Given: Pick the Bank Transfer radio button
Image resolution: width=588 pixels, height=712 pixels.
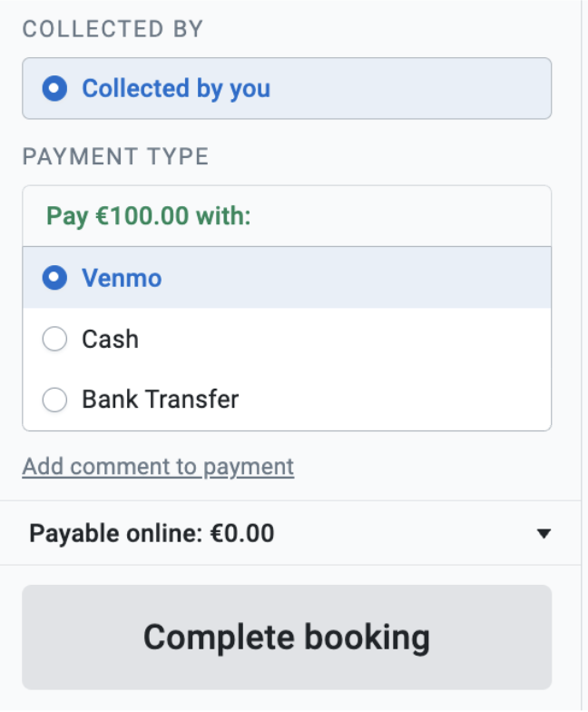Looking at the screenshot, I should pyautogui.click(x=55, y=400).
